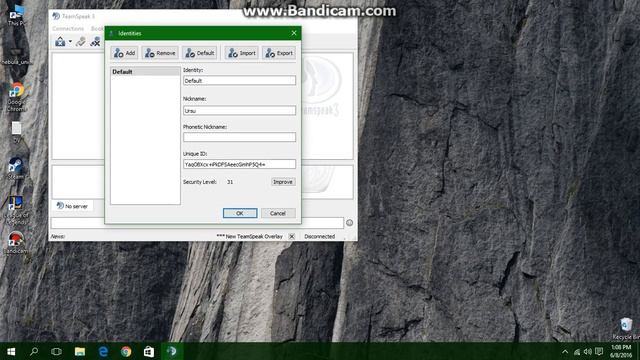
Task: Open File Explorer from taskbar
Action: pyautogui.click(x=80, y=351)
